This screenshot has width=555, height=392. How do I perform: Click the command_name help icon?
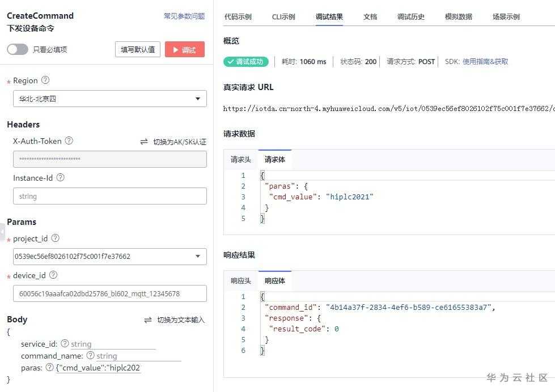90,356
